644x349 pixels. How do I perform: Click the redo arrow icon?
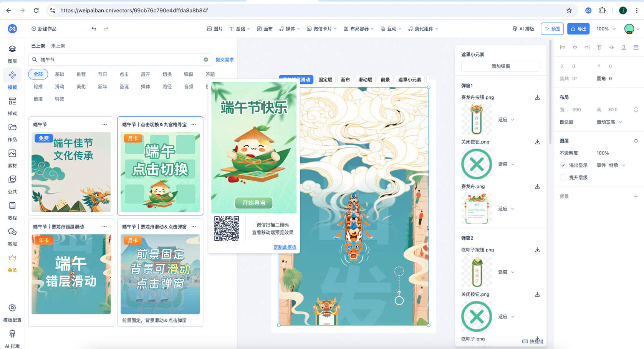[106, 29]
